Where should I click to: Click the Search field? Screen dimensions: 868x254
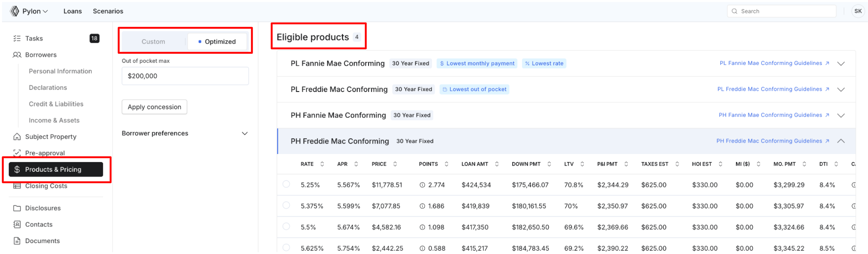782,11
